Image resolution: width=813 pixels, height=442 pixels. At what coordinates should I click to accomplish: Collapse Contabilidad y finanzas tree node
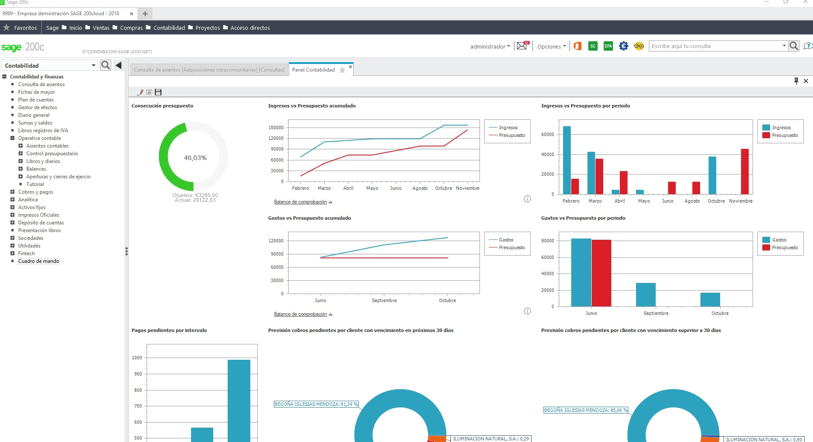[4, 76]
